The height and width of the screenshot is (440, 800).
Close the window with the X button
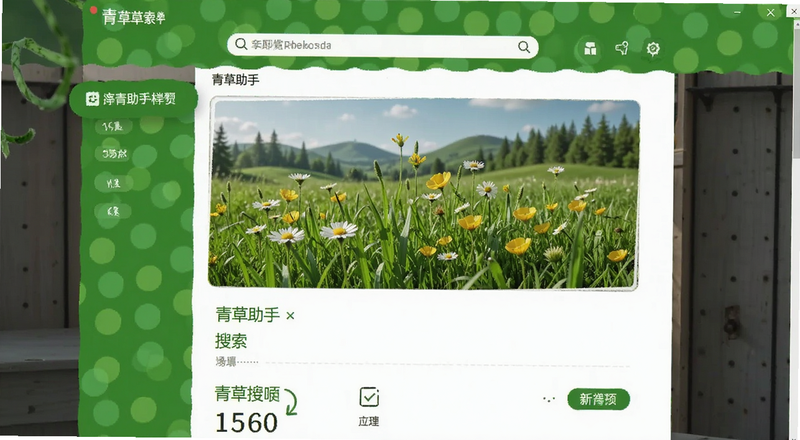tap(770, 13)
